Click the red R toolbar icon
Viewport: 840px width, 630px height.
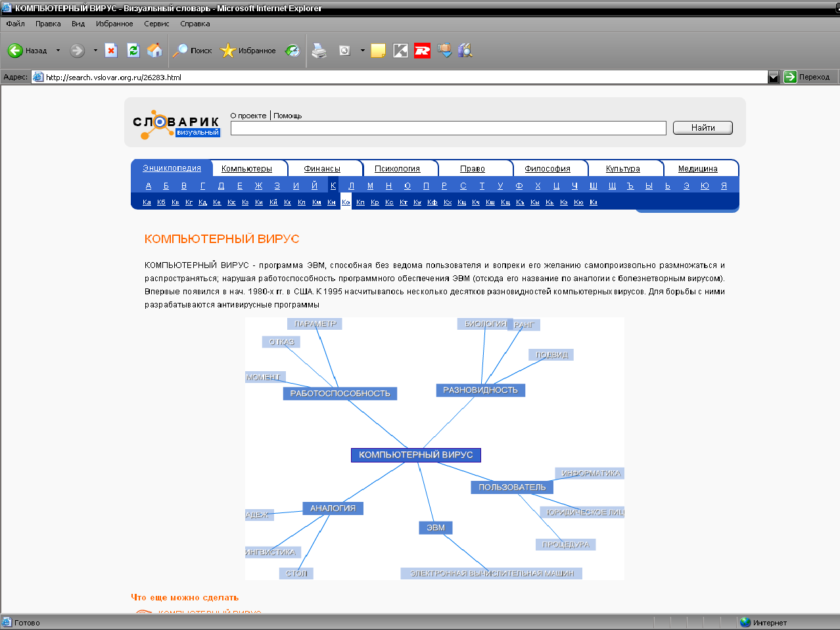[422, 51]
